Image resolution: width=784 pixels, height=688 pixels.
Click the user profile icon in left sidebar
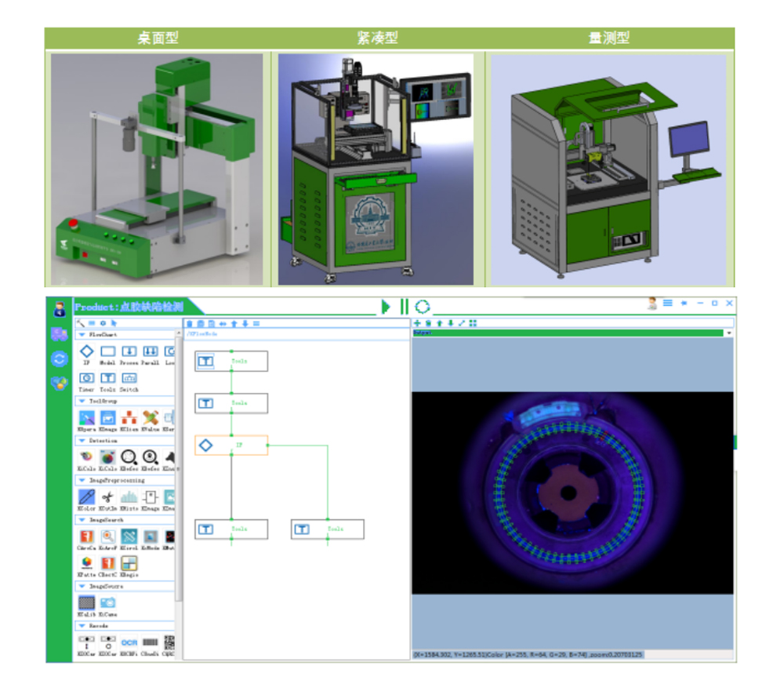(x=59, y=309)
